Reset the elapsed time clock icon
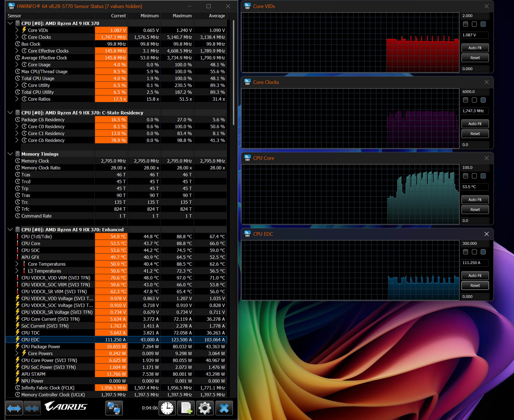The height and width of the screenshot is (420, 514). point(167,408)
